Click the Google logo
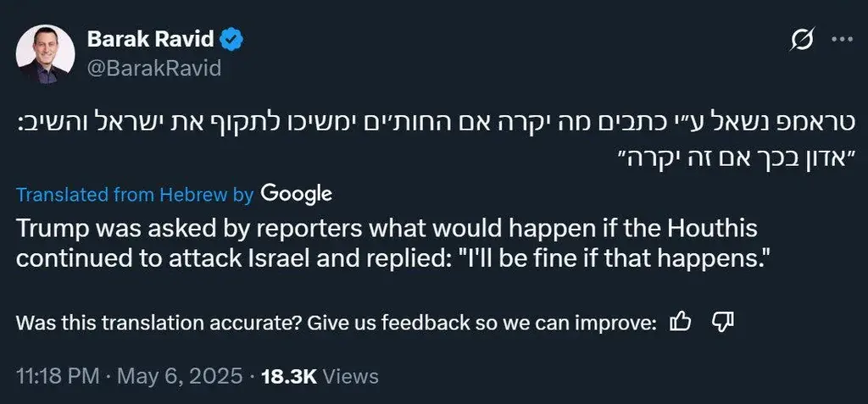Screen dimensions: 868x404 click(296, 194)
